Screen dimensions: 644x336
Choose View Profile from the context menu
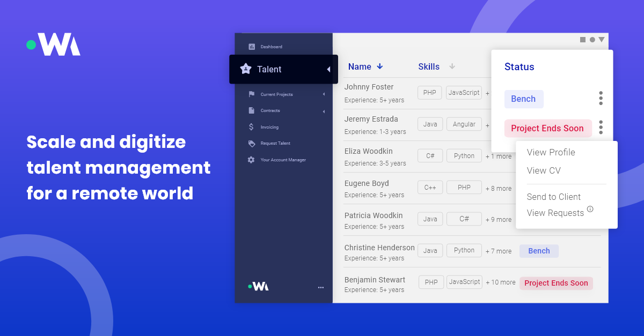551,152
